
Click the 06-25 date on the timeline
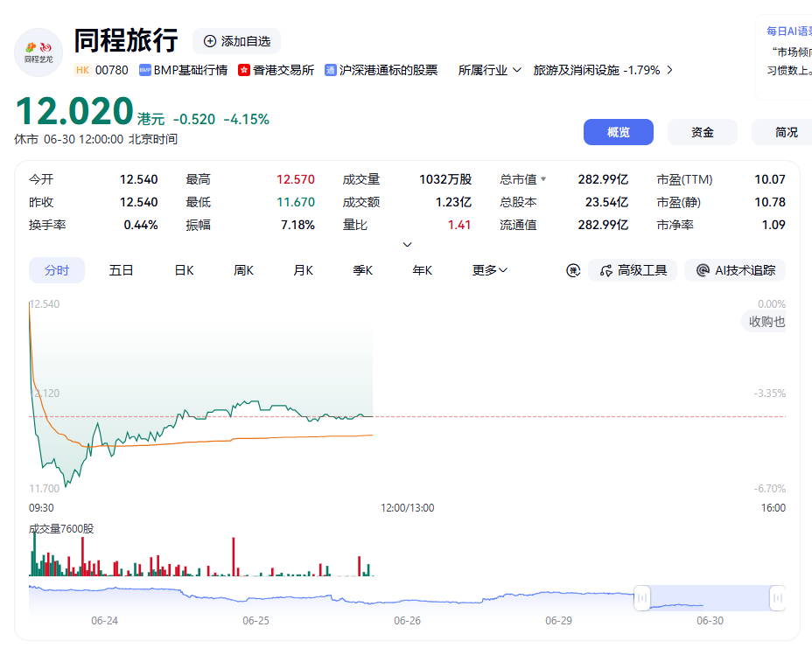255,621
